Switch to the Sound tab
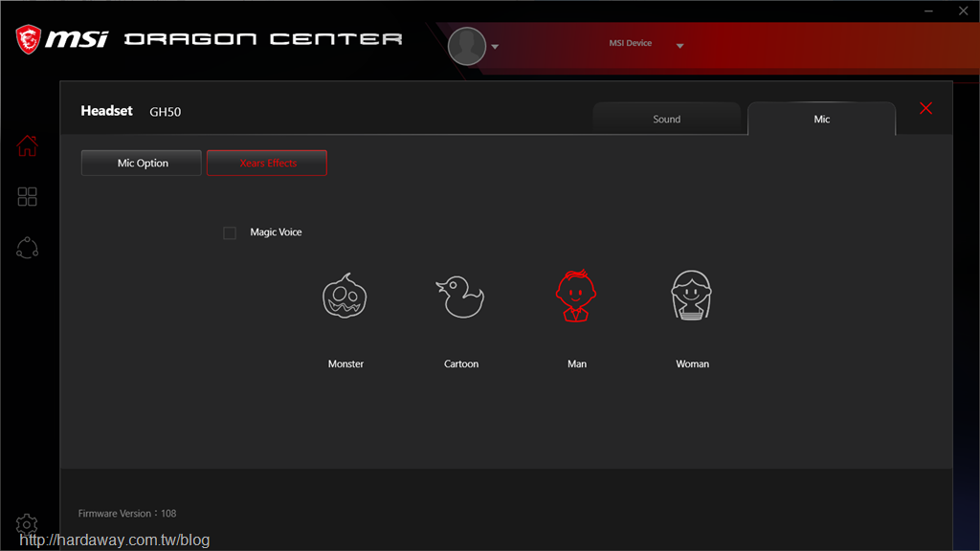This screenshot has width=980, height=551. click(x=666, y=119)
